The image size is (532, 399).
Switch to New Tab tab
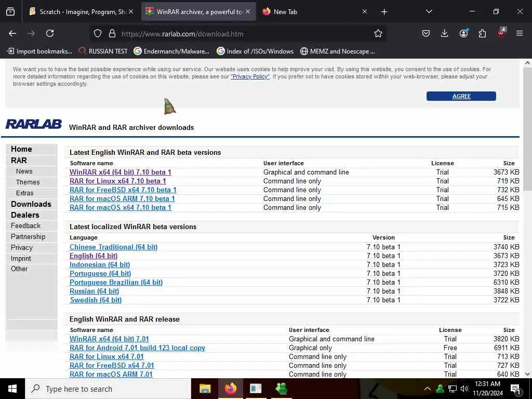(x=314, y=12)
